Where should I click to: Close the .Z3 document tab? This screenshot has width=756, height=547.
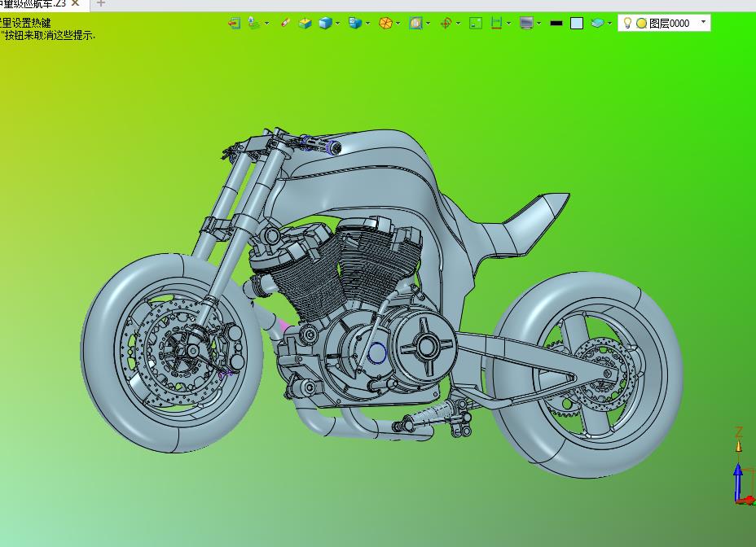pos(76,3)
